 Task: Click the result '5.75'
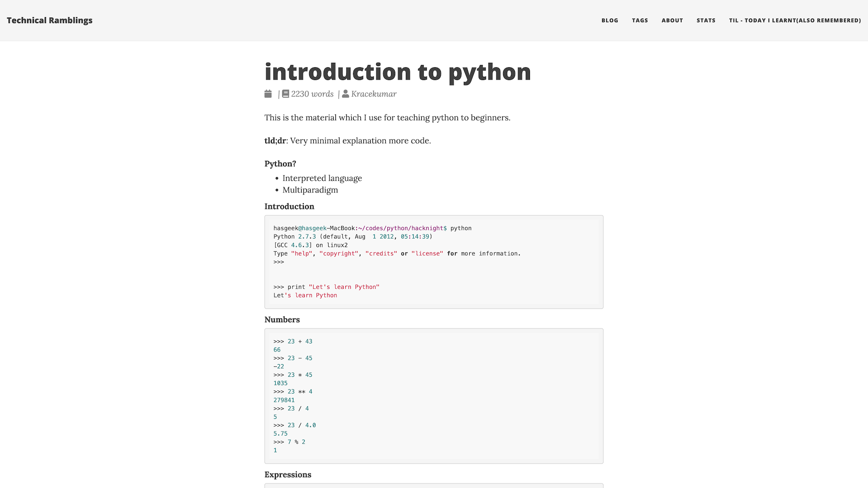[280, 434]
